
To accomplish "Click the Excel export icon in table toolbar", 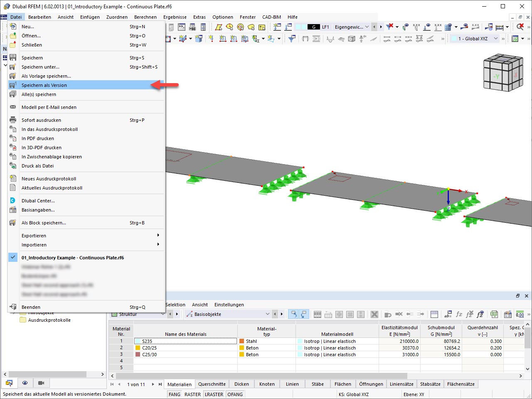I will click(x=494, y=314).
